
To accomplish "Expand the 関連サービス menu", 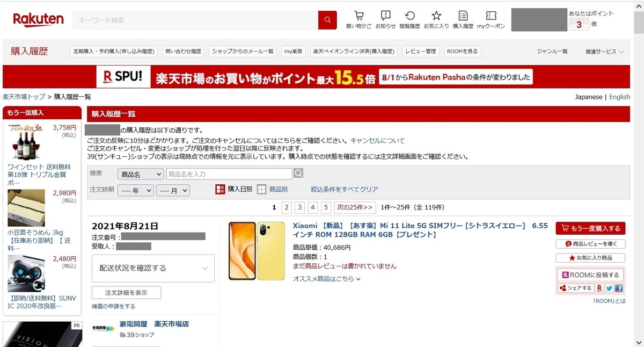I will pyautogui.click(x=605, y=52).
